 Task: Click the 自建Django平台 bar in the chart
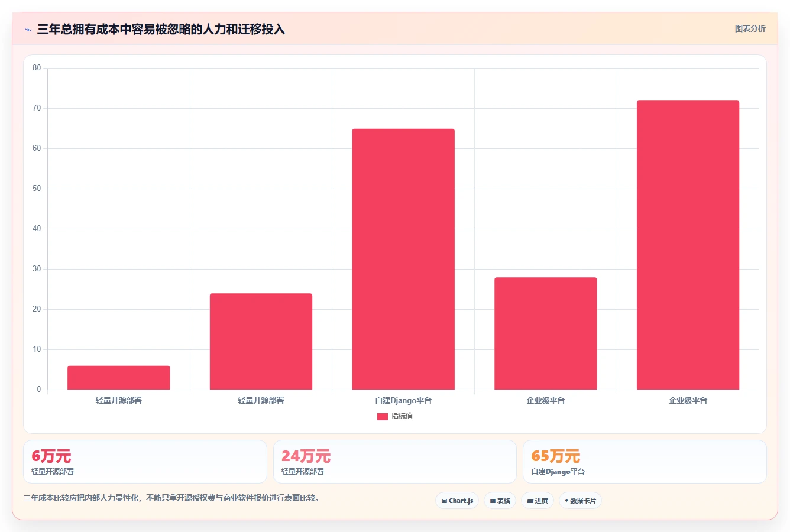(403, 259)
